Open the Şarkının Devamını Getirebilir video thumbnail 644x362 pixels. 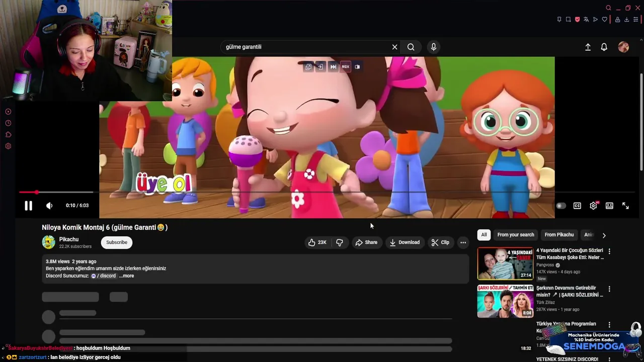[505, 301]
